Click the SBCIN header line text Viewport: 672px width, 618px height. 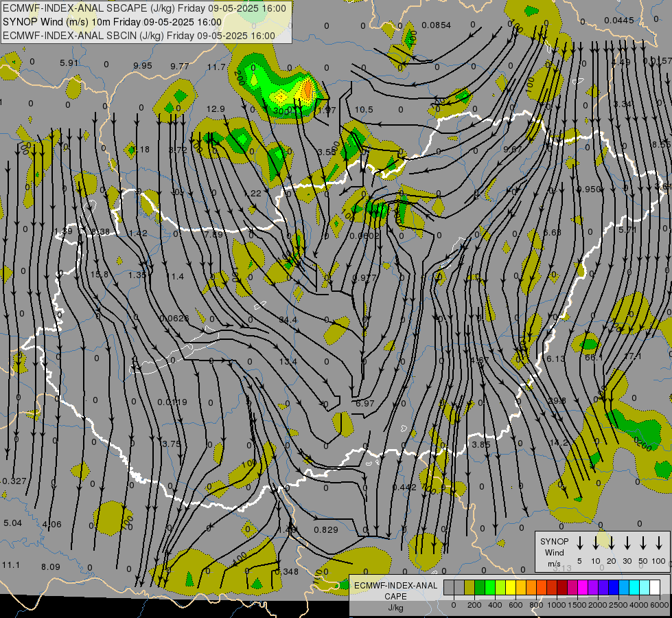139,36
